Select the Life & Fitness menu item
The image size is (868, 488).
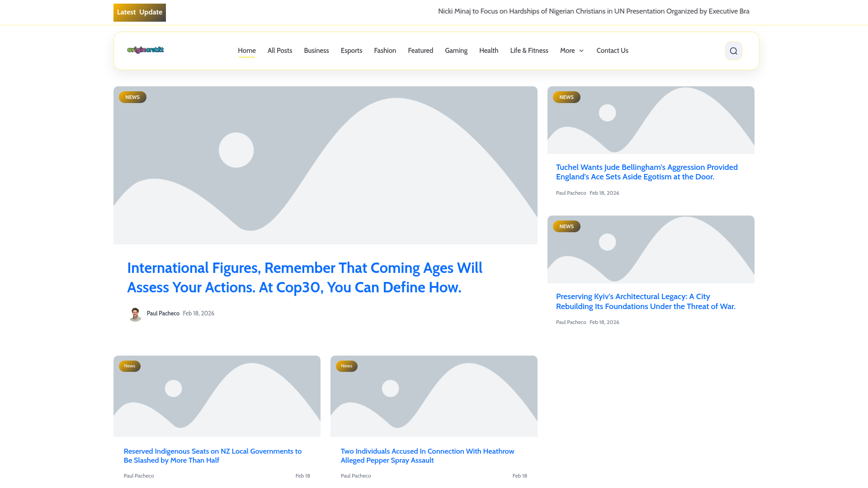point(529,51)
